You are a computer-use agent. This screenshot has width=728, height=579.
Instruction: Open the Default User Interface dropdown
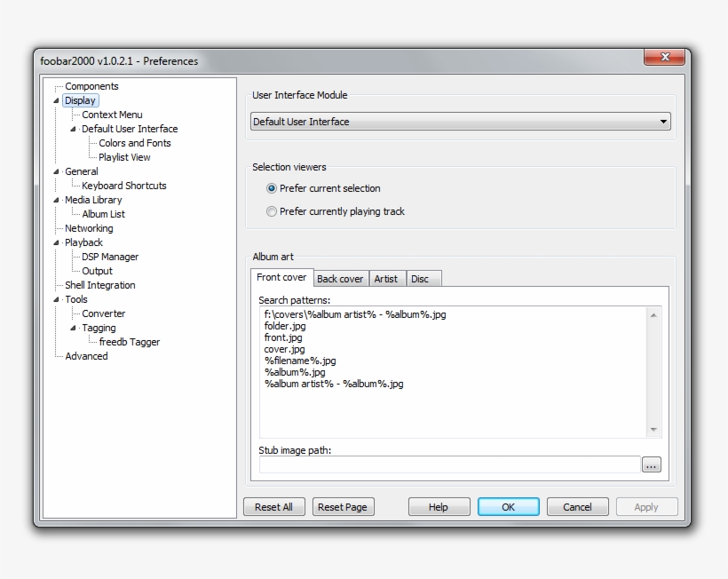[x=664, y=121]
